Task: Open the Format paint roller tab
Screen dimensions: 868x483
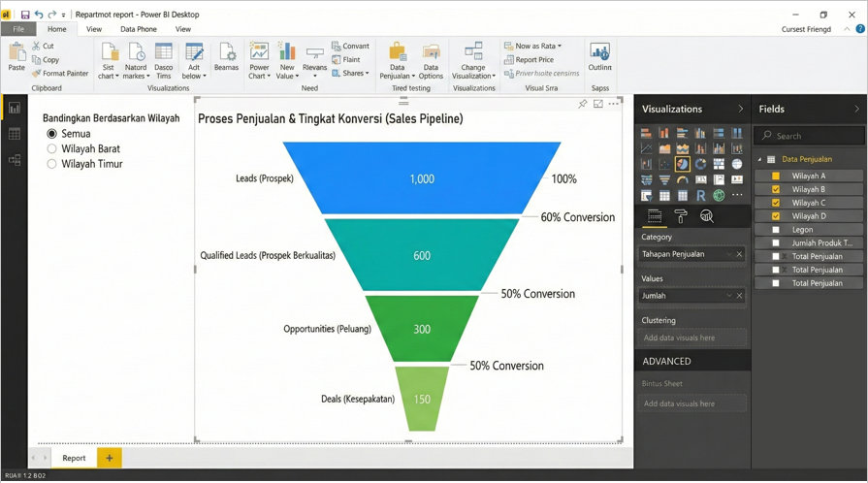Action: pyautogui.click(x=681, y=217)
